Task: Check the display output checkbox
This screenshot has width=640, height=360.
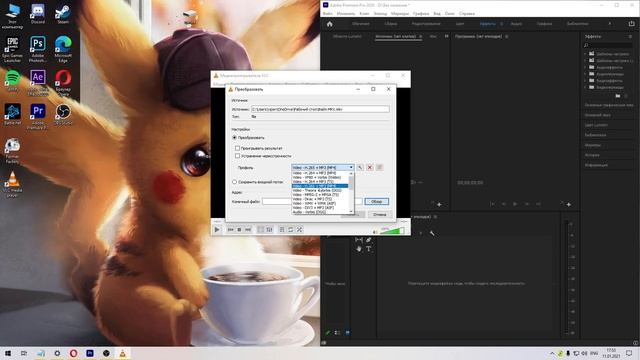Action: pyautogui.click(x=238, y=148)
